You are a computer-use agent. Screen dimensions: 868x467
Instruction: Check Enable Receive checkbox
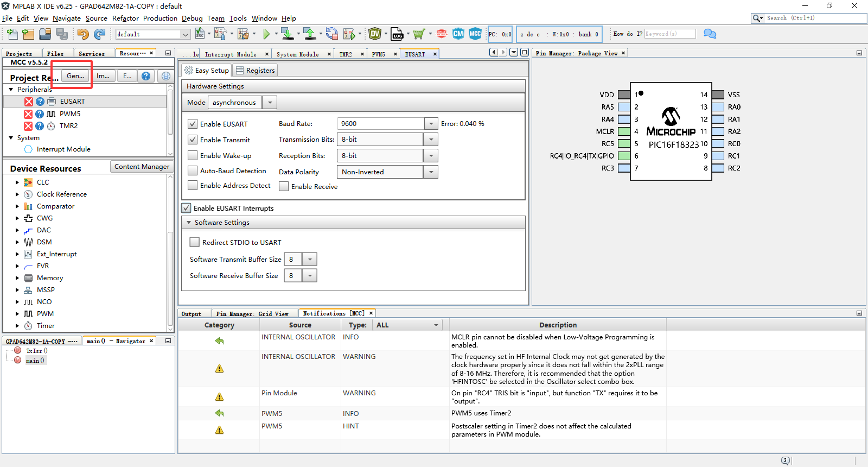point(284,186)
